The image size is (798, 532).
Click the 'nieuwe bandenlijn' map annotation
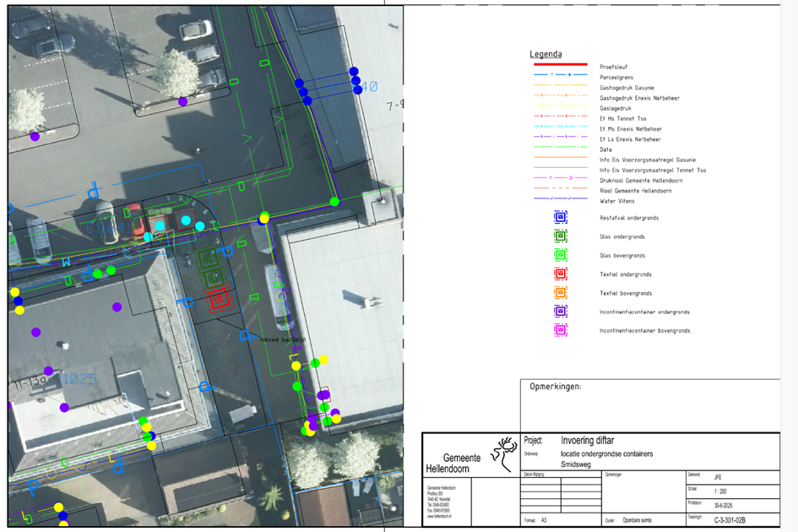point(282,339)
